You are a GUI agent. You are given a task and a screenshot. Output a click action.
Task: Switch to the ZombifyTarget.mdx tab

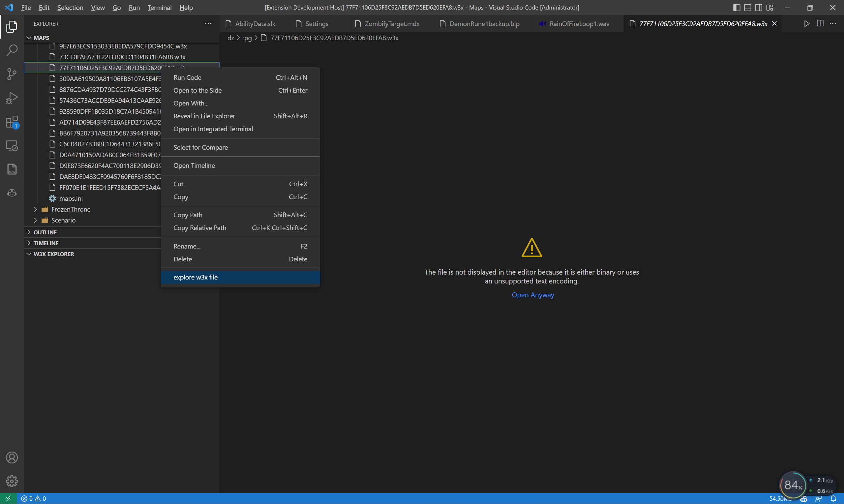392,23
